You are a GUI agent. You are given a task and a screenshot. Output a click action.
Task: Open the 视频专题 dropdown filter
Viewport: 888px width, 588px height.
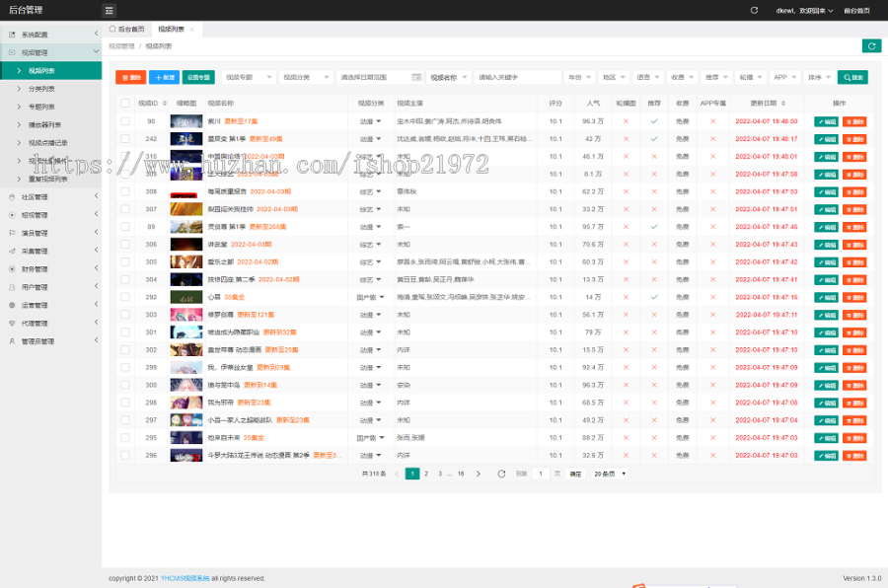point(249,77)
